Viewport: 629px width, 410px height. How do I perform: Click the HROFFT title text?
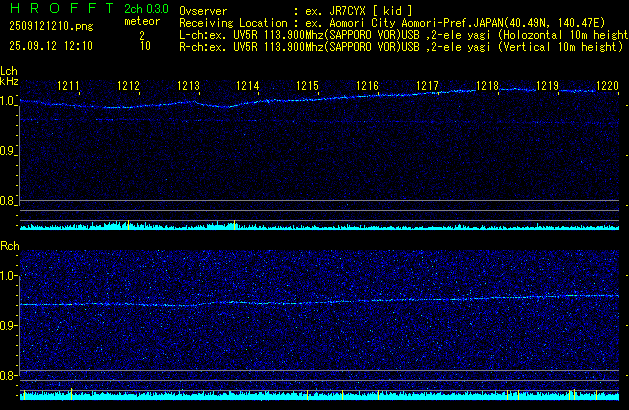[x=62, y=8]
